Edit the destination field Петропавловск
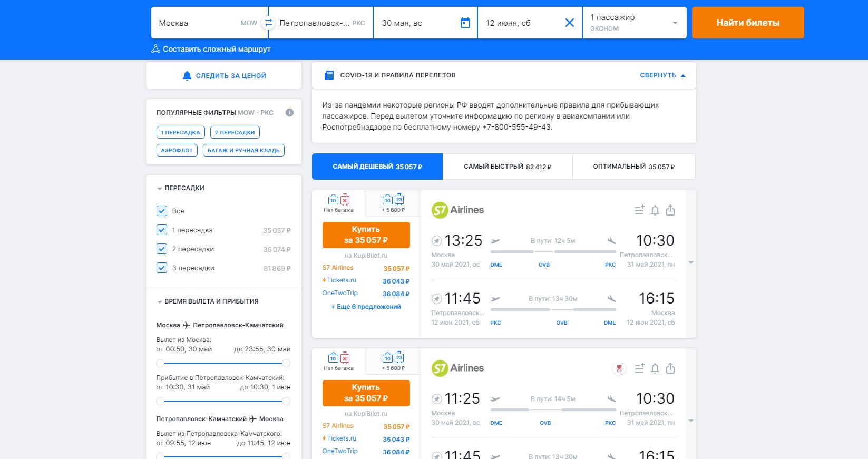This screenshot has height=459, width=868. click(321, 23)
